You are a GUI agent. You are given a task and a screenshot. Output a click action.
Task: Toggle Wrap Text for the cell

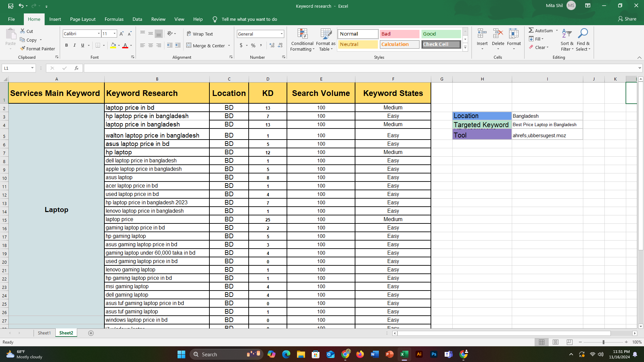click(200, 34)
